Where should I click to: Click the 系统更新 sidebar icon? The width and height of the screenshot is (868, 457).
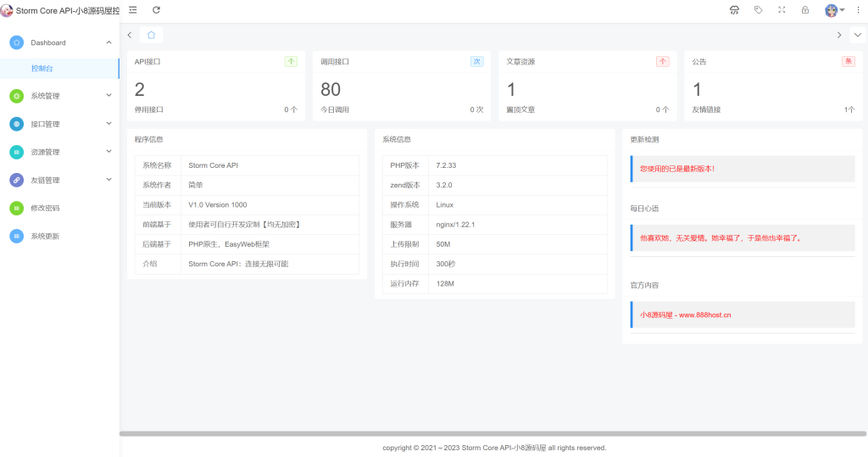(x=17, y=236)
